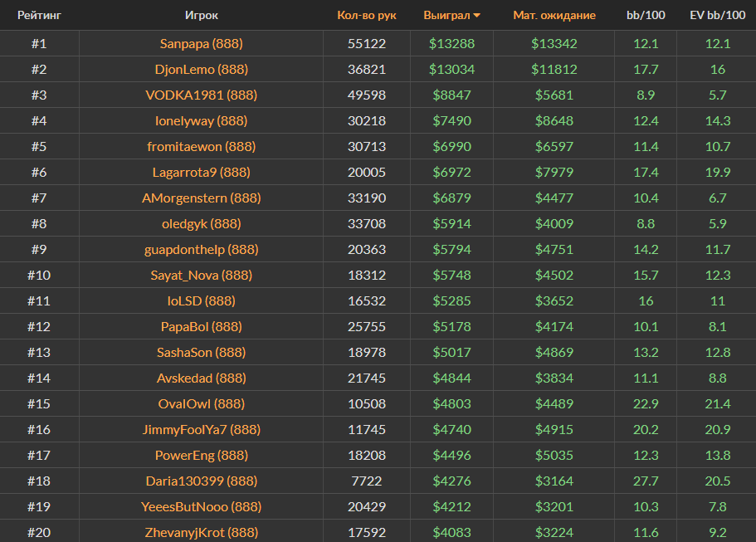Click the Игрок column header
This screenshot has width=756, height=542.
pos(201,15)
